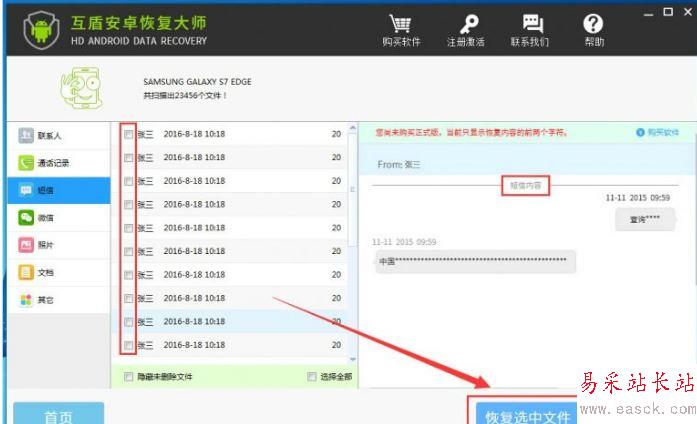This screenshot has height=424, width=697.
Task: Tick the checkbox of the bottom 张三 row
Action: click(x=128, y=345)
